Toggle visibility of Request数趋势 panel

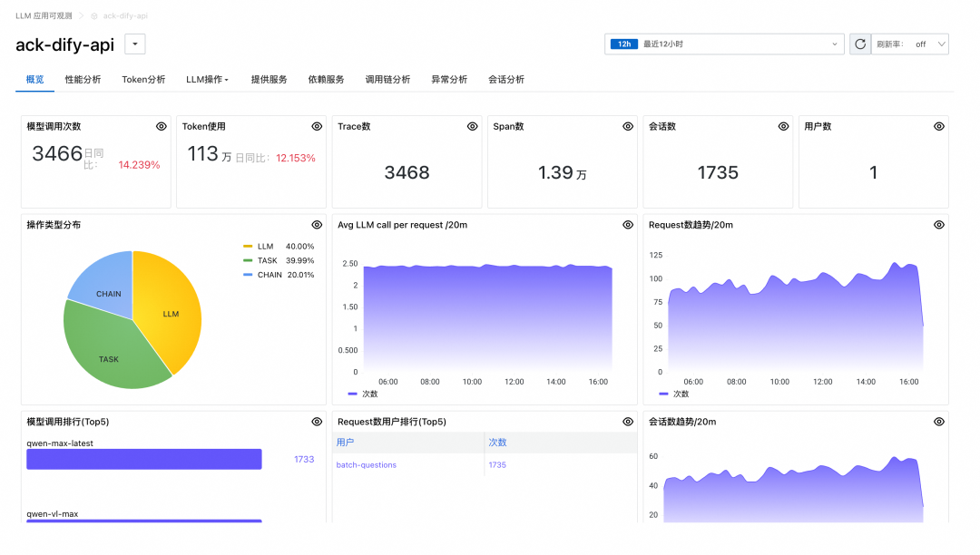[939, 225]
